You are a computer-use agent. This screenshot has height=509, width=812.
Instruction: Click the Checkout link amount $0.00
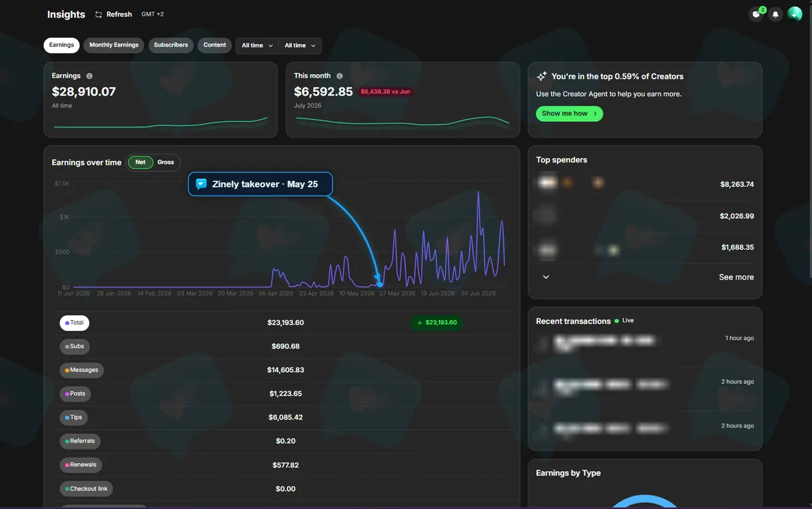click(x=286, y=489)
